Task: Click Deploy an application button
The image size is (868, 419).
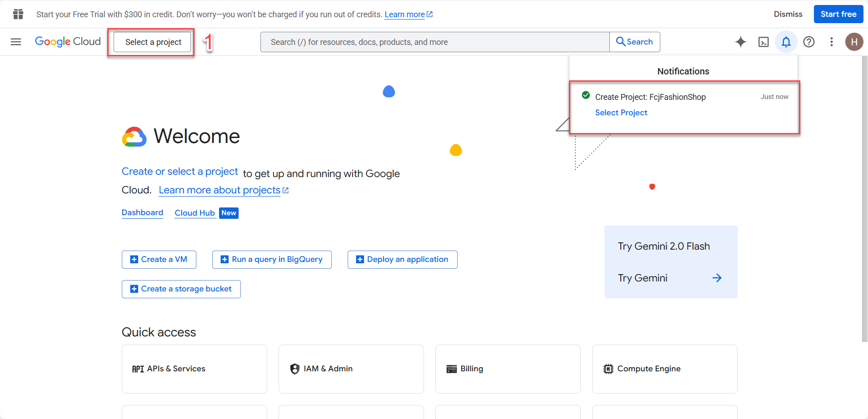Action: tap(402, 259)
